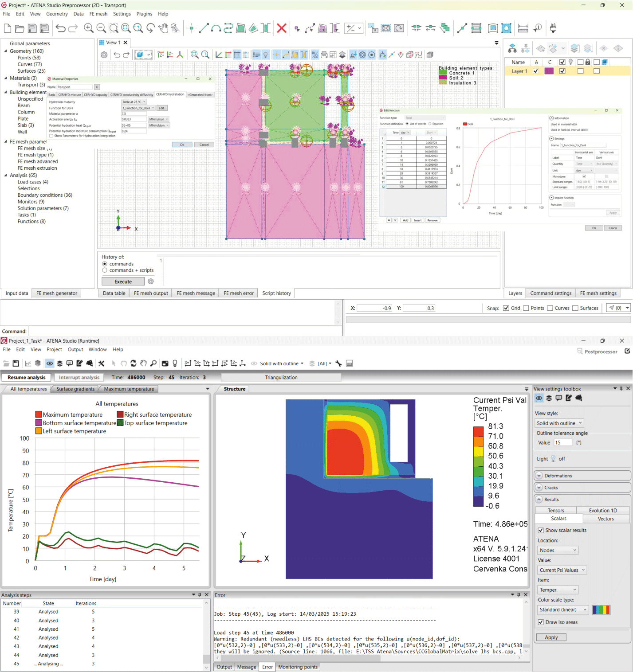
Task: Click the Zoom in magnifier in main toolbar
Action: 89,28
